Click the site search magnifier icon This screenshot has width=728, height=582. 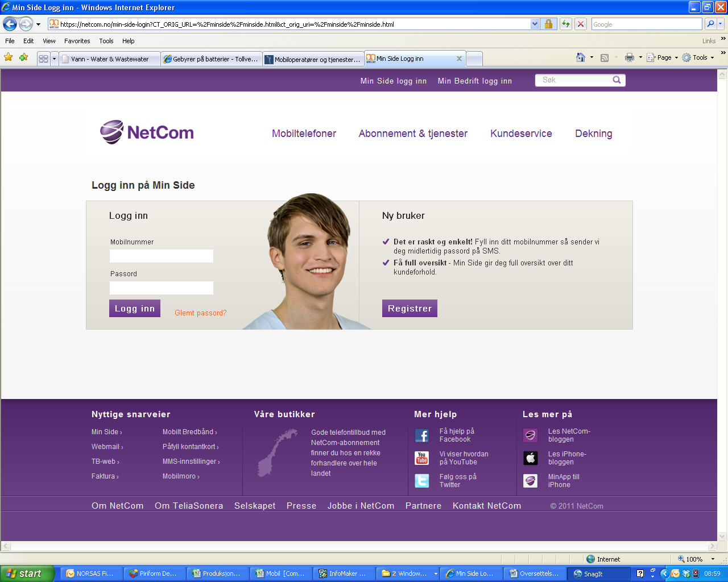[617, 80]
